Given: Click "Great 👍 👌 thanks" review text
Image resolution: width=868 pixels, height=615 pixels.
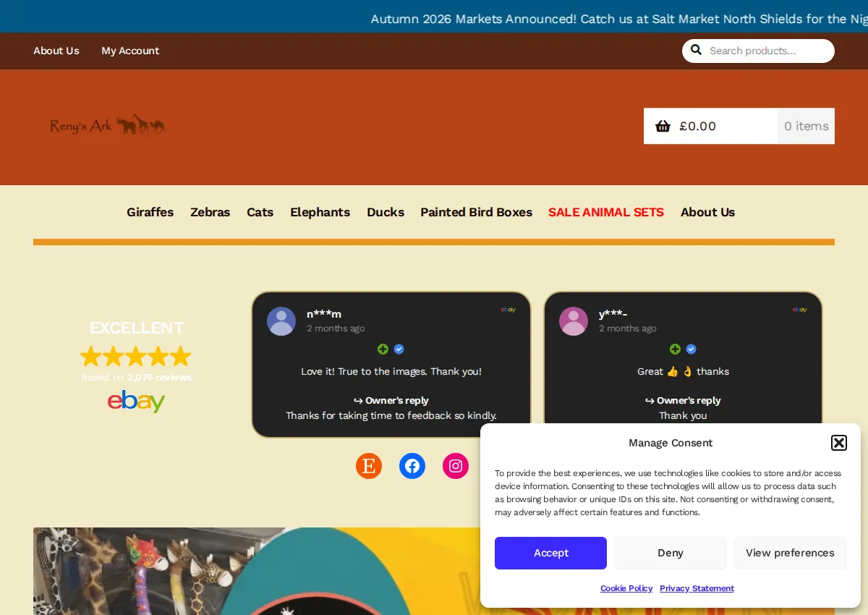Looking at the screenshot, I should click(683, 371).
